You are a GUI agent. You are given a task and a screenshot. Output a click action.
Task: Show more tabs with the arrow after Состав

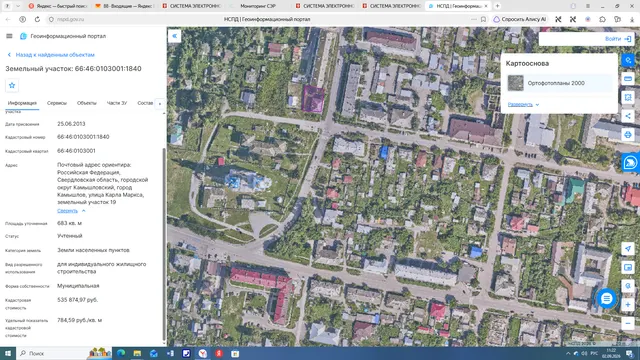tap(160, 104)
